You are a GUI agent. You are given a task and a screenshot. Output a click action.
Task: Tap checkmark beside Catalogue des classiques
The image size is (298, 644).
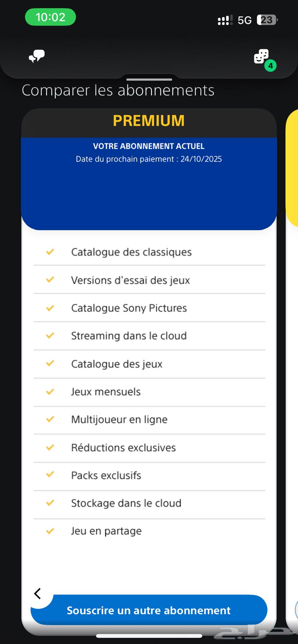pos(50,252)
